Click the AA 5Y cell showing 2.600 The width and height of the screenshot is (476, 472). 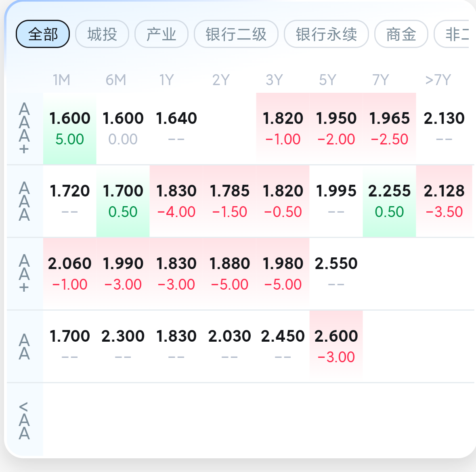click(x=336, y=347)
